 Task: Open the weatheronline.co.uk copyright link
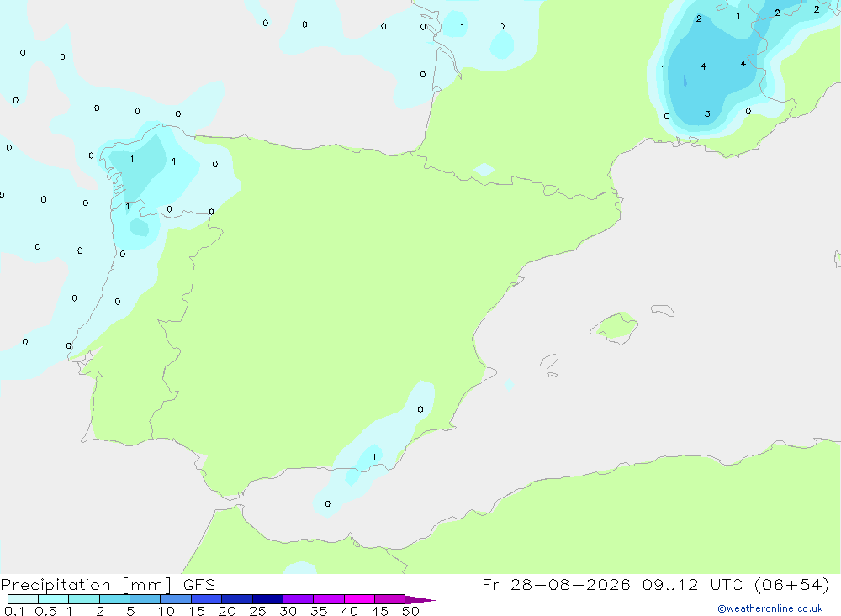(770, 608)
